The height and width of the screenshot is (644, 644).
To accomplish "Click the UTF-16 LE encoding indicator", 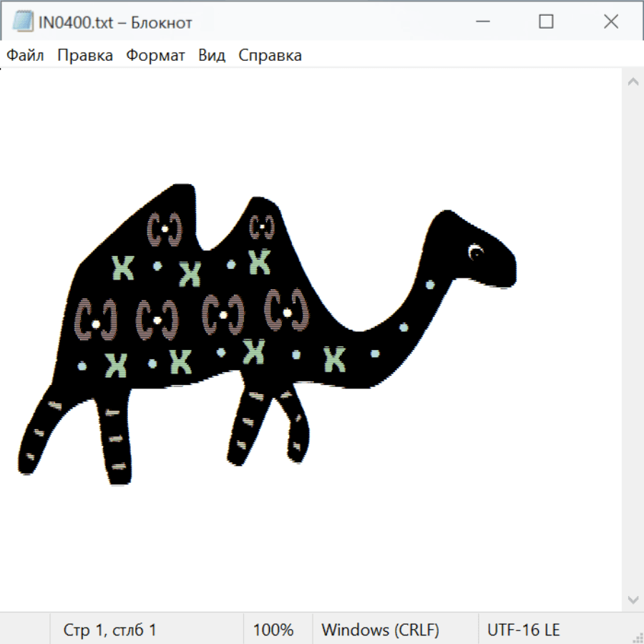I will (x=523, y=630).
